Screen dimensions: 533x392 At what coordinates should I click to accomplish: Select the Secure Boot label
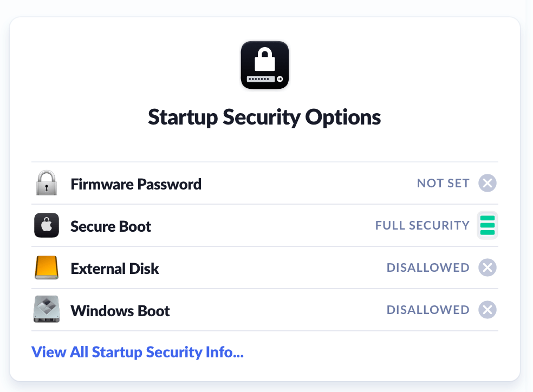[x=111, y=226]
